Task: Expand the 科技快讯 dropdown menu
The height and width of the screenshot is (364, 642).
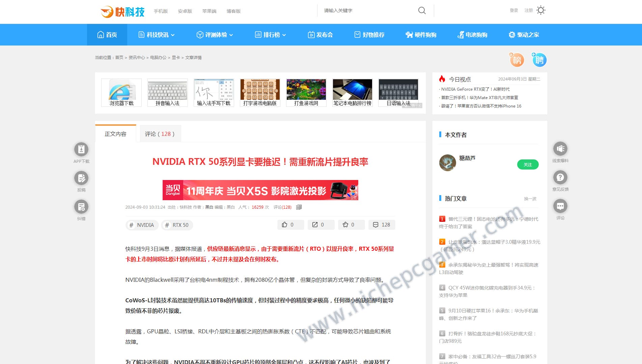Action: 157,35
